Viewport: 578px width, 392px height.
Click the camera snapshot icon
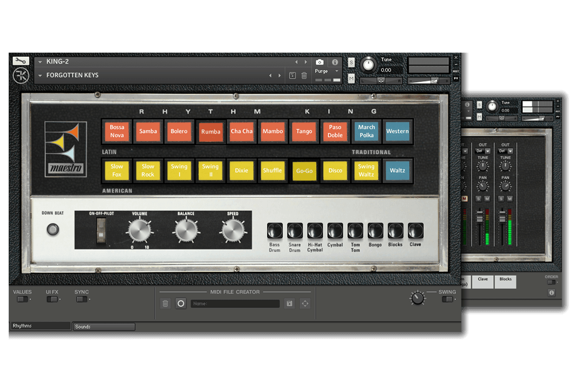pos(320,62)
